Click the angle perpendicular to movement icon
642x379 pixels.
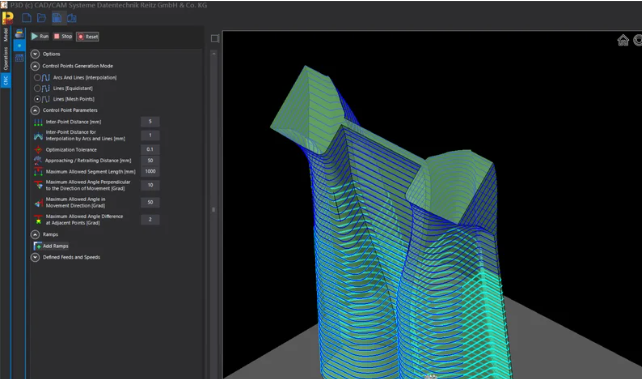[38, 185]
